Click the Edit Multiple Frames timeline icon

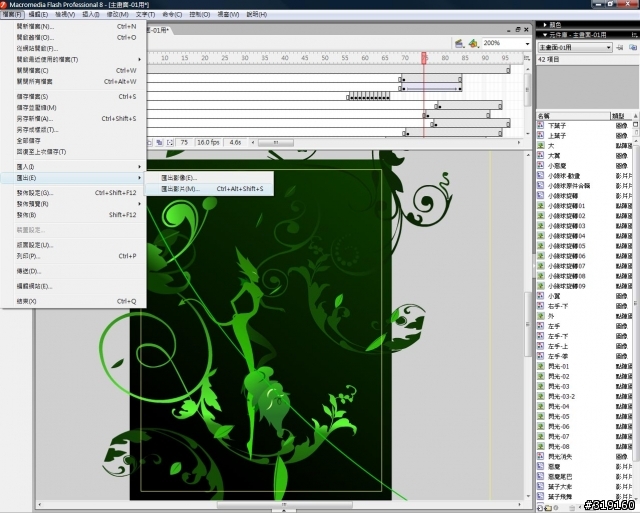(x=160, y=142)
